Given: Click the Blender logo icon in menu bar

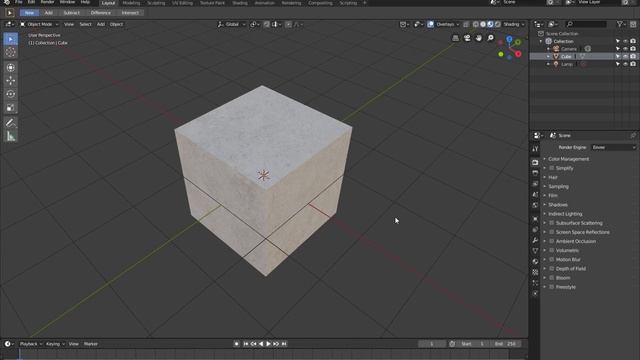Looking at the screenshot, I should (x=7, y=2).
